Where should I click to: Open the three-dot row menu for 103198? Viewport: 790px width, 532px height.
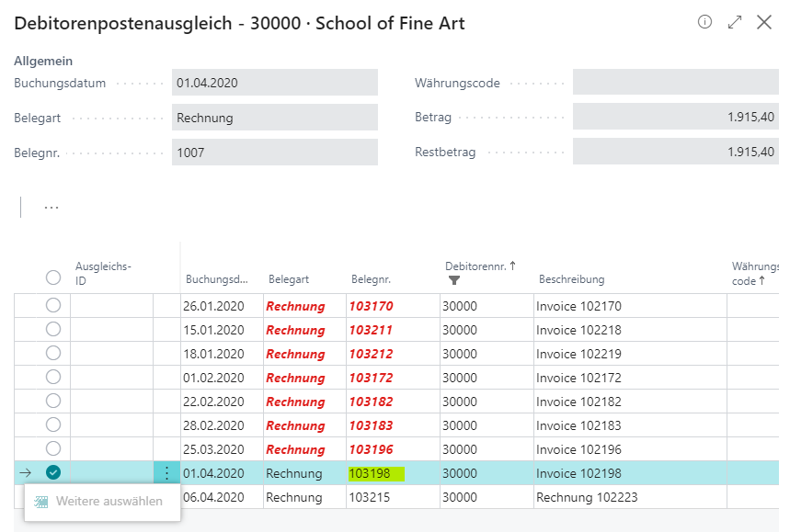[166, 473]
